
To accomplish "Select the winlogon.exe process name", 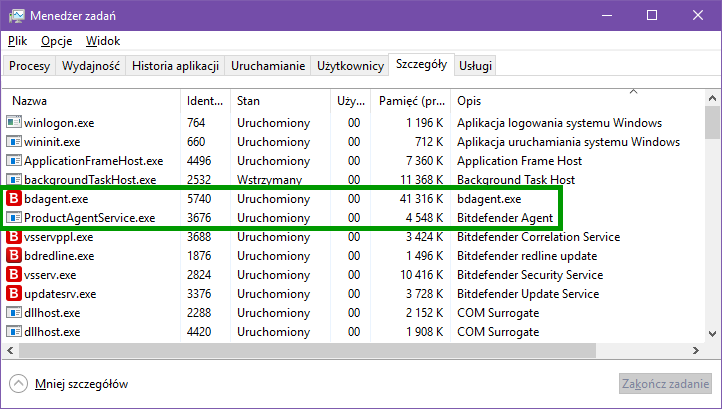I will coord(59,123).
